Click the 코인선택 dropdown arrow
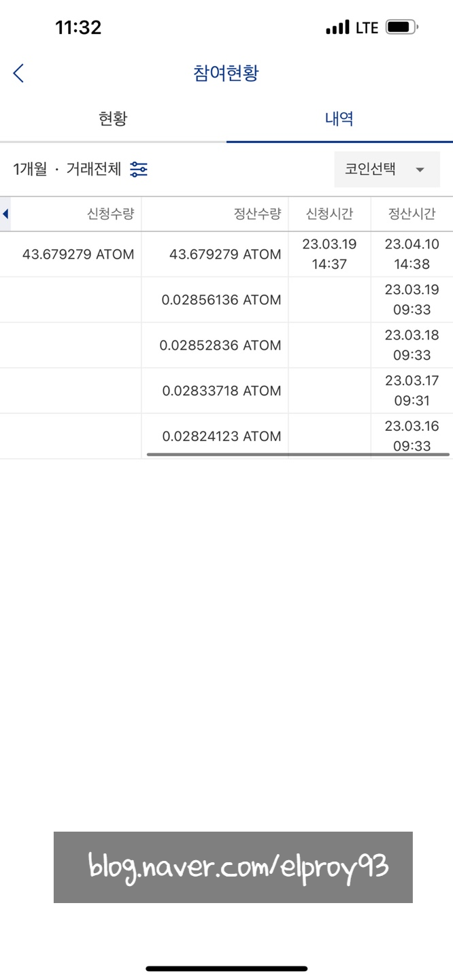 (420, 169)
